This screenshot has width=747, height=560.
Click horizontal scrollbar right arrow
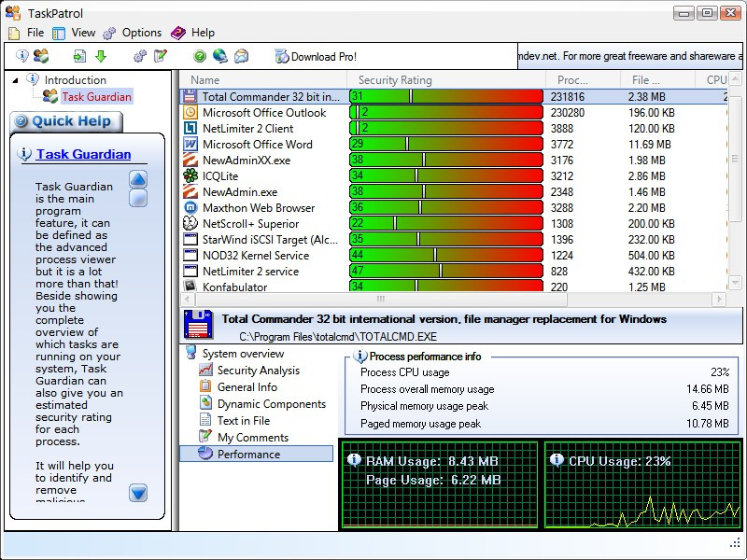click(719, 299)
